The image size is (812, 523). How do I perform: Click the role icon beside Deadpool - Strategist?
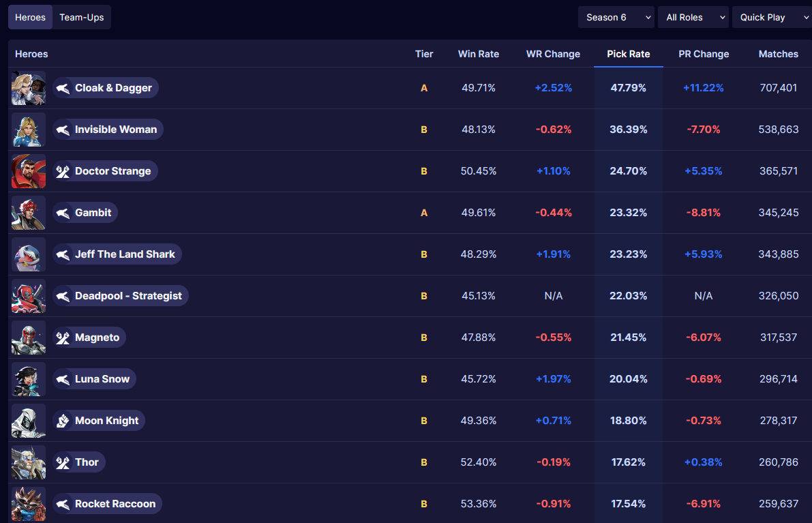coord(63,296)
